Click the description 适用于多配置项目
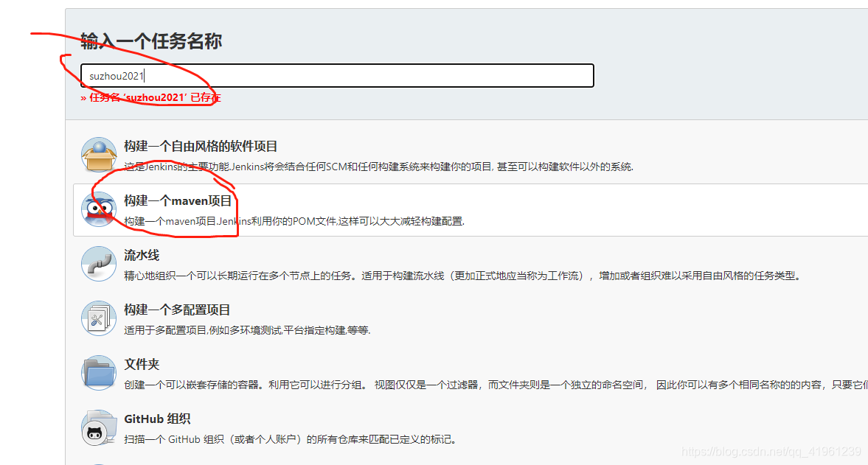This screenshot has height=465, width=868. (247, 330)
